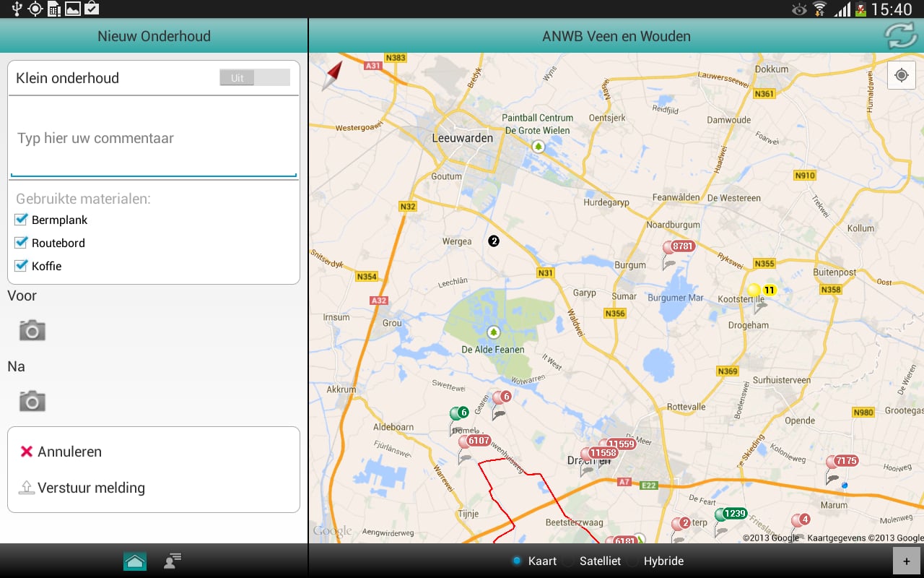Viewport: 924px width, 578px height.
Task: Select black marker 2 near Wergea
Action: (494, 241)
